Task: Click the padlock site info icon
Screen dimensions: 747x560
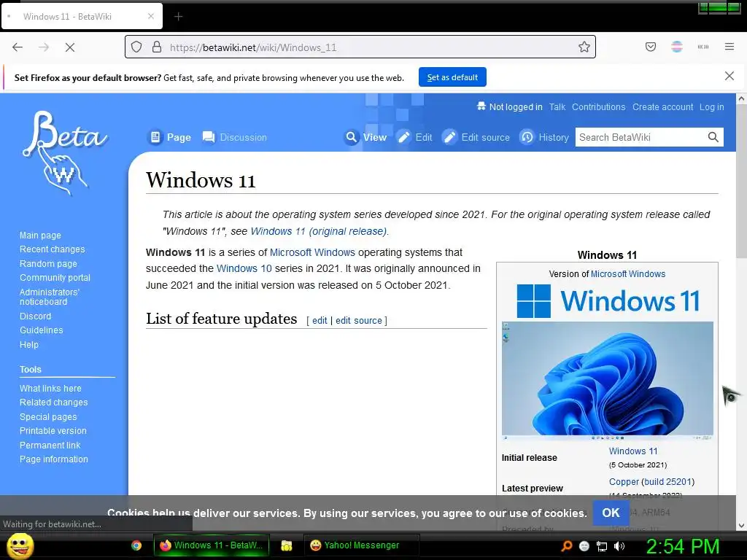Action: (x=157, y=47)
